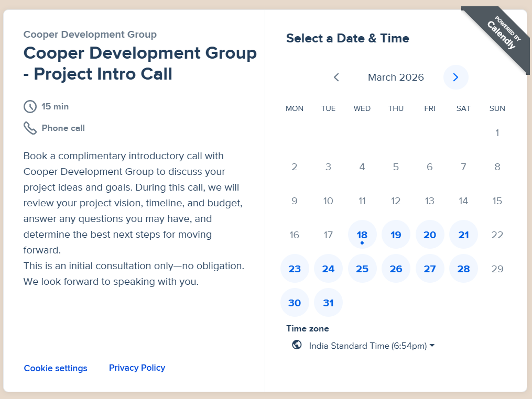Select March 28 date
This screenshot has width=532, height=399.
[x=463, y=269]
